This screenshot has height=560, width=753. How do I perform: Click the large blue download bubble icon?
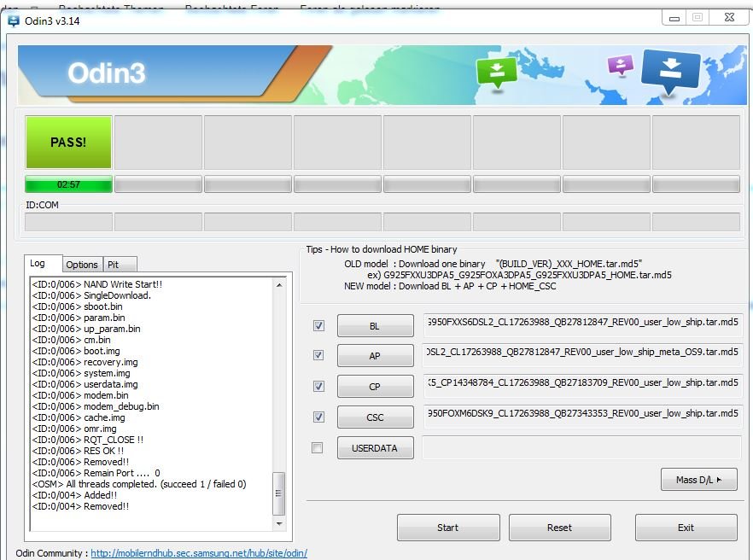671,71
